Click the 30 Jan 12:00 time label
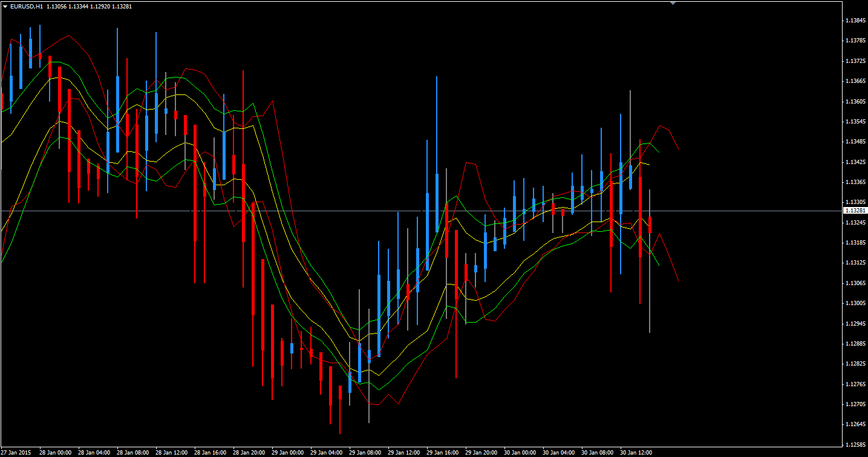Viewport: 868px width, 457px height. pyautogui.click(x=636, y=452)
